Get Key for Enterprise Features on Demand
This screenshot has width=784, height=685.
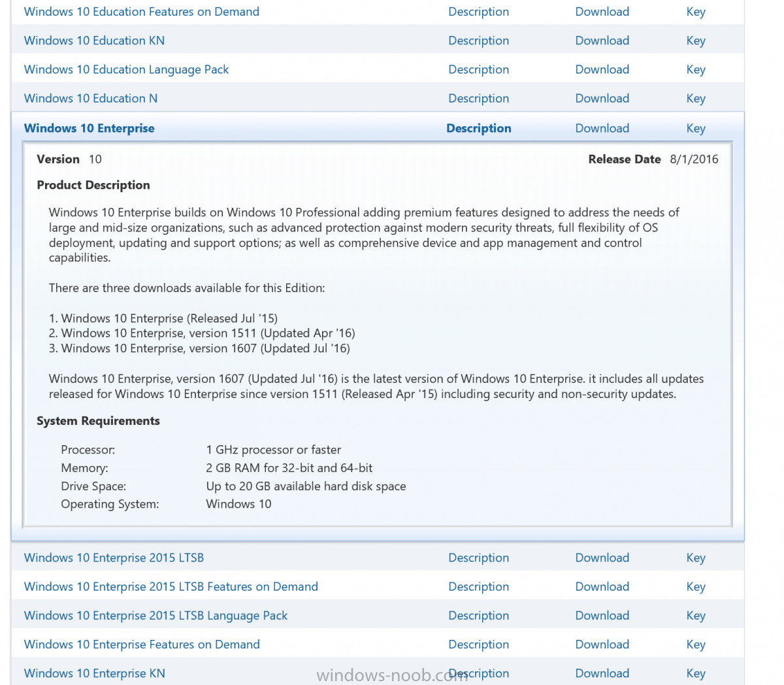click(x=696, y=644)
